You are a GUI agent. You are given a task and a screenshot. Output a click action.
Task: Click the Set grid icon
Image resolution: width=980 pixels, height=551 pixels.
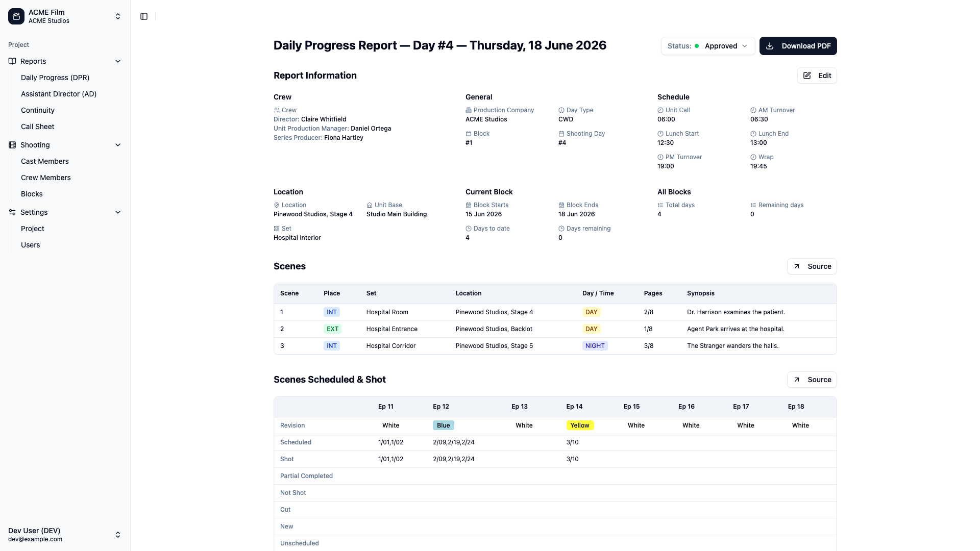[277, 229]
